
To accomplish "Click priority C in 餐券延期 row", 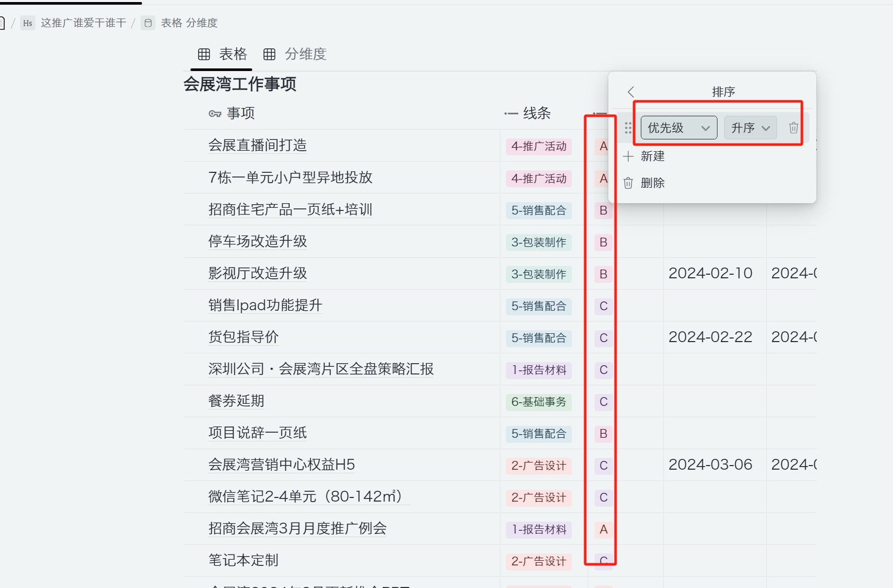I will click(x=603, y=402).
